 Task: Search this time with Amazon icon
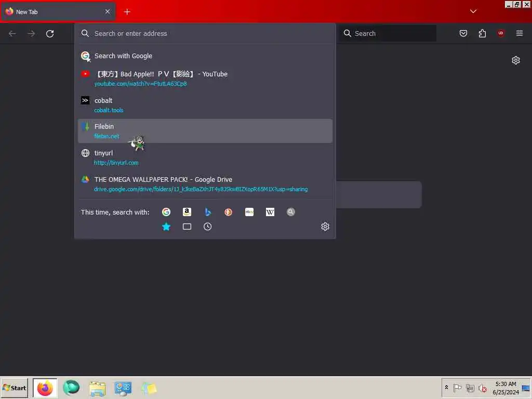[187, 212]
